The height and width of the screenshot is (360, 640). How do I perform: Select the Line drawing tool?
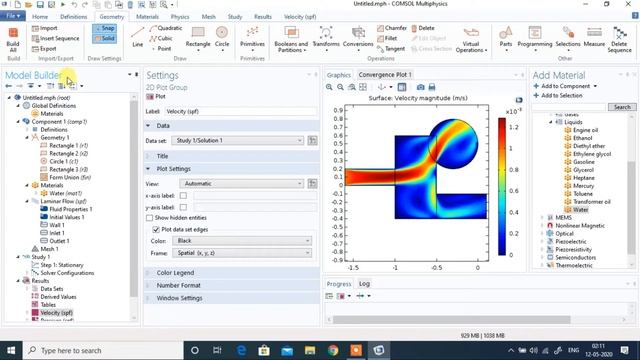138,37
